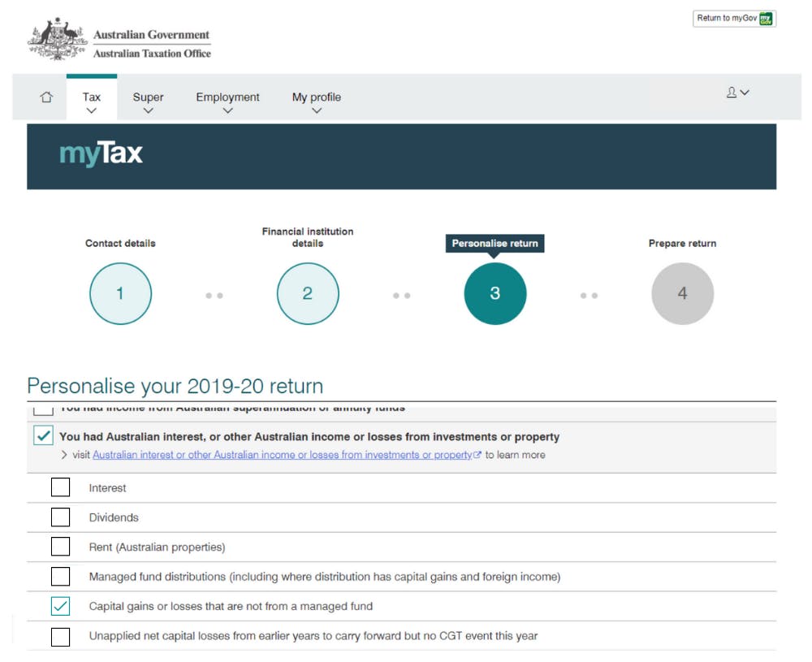Open external link icon beside investments link
The width and height of the screenshot is (812, 662).
click(x=477, y=455)
